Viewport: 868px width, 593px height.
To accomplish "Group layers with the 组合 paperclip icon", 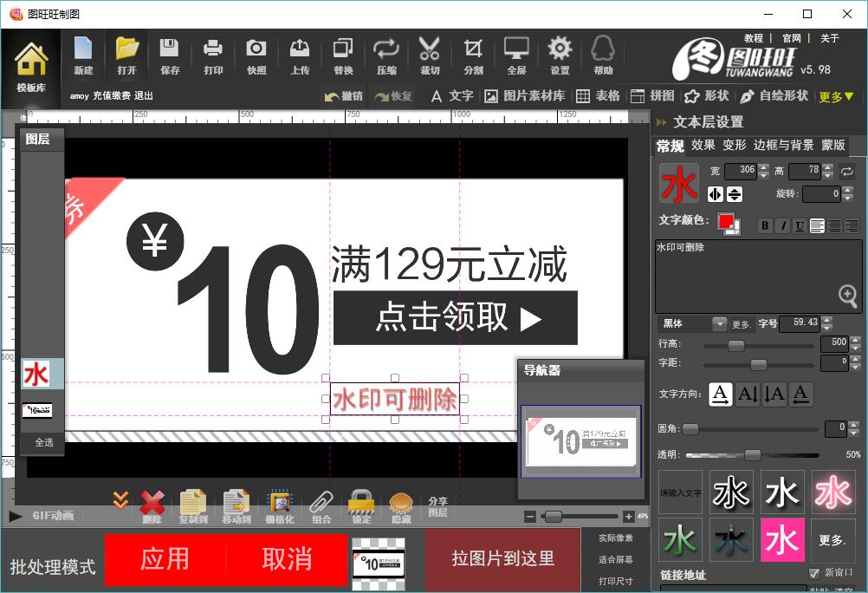I will [x=321, y=504].
